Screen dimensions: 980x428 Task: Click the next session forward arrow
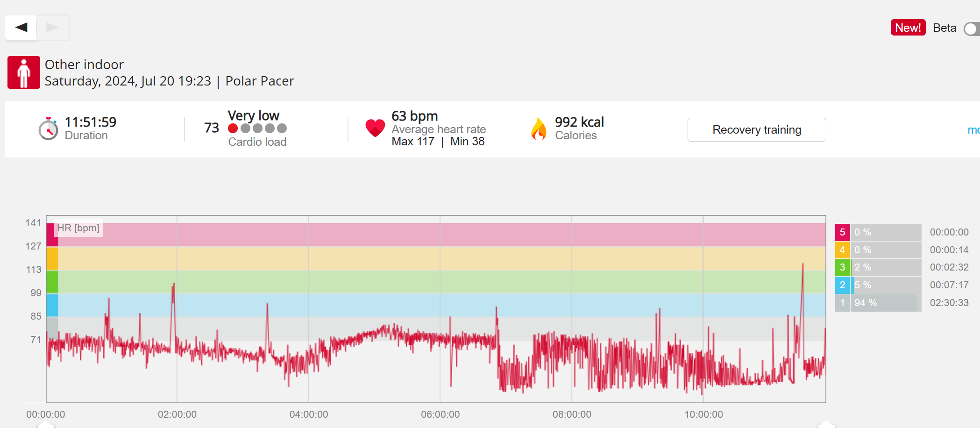[52, 28]
